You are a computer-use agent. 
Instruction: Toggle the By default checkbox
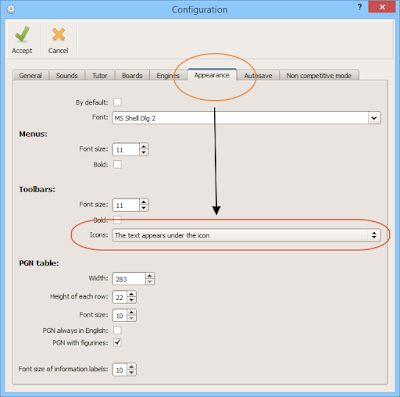click(117, 102)
